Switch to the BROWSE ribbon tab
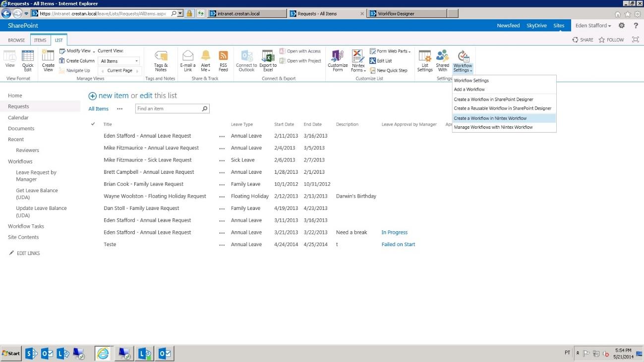This screenshot has width=644, height=362. click(x=16, y=40)
